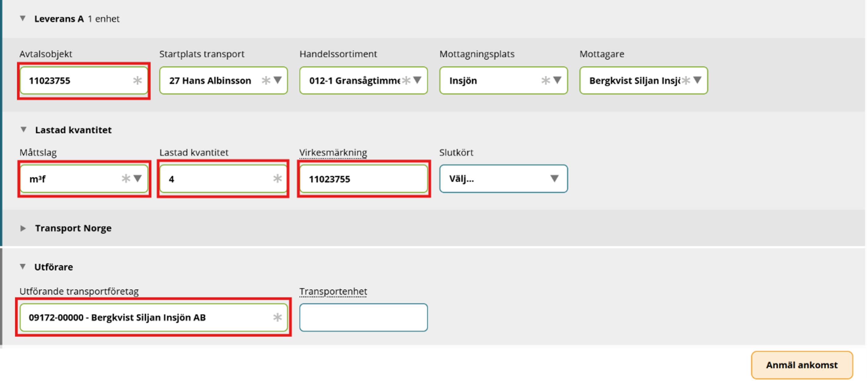Collapse the Utförare section

click(x=23, y=267)
